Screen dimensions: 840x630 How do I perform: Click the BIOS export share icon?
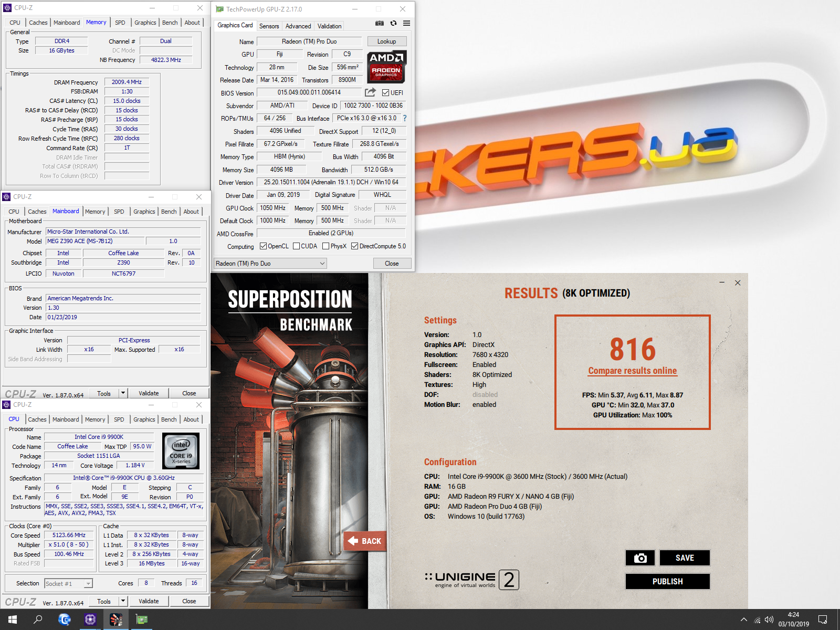point(371,92)
